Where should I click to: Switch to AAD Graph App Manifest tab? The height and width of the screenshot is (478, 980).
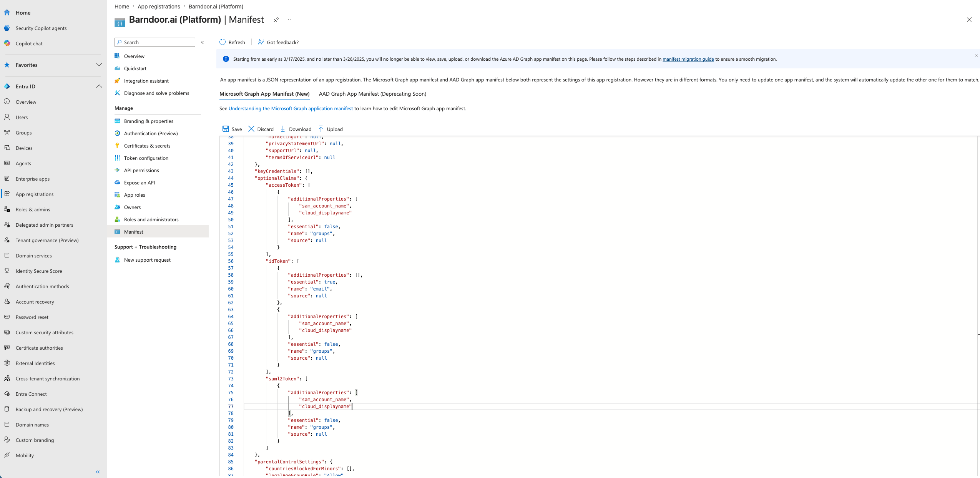(x=372, y=94)
